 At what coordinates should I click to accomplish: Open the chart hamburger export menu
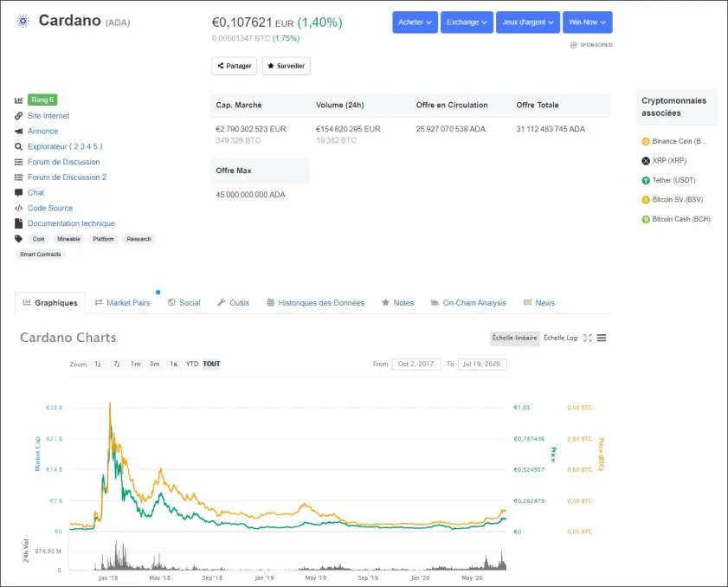click(602, 338)
